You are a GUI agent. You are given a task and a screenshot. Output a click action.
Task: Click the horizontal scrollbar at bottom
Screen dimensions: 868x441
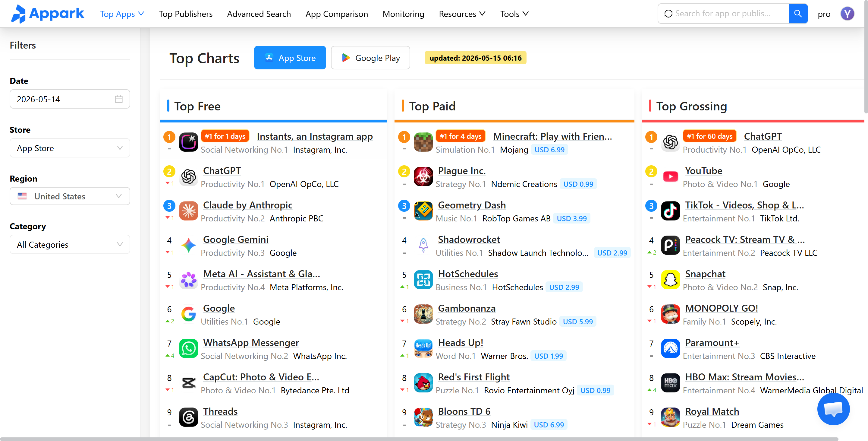419,439
